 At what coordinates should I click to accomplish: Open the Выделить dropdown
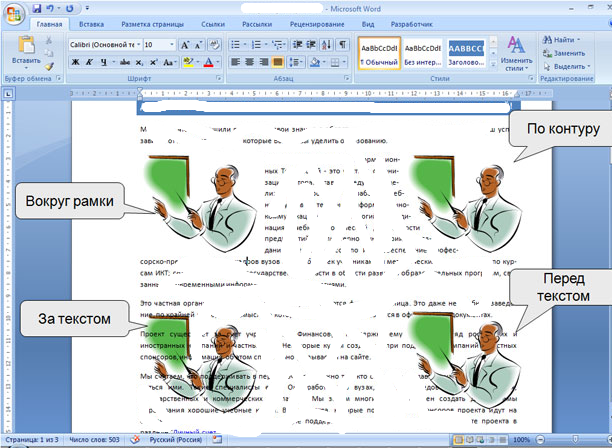(x=567, y=66)
